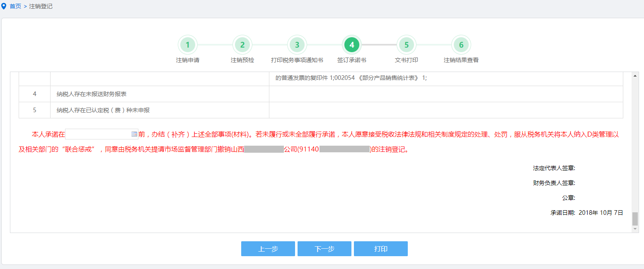Click the scrollbar up arrow
The width and height of the screenshot is (644, 269).
[635, 75]
